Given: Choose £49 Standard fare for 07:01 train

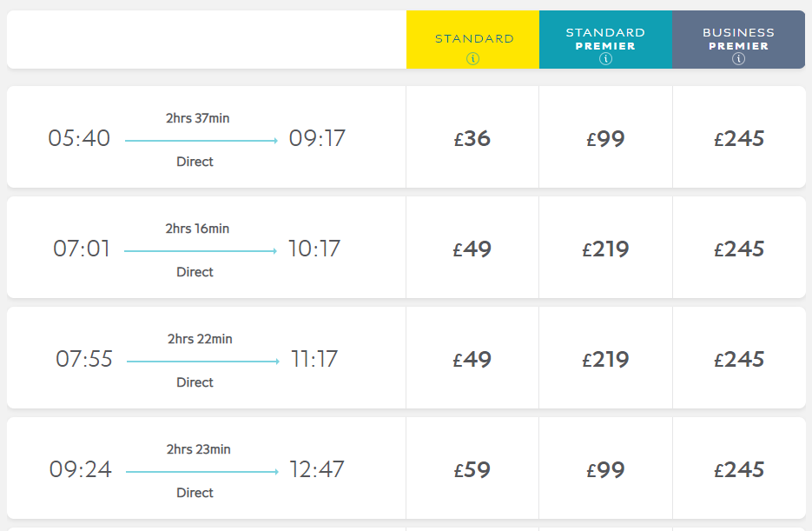Looking at the screenshot, I should click(x=472, y=249).
